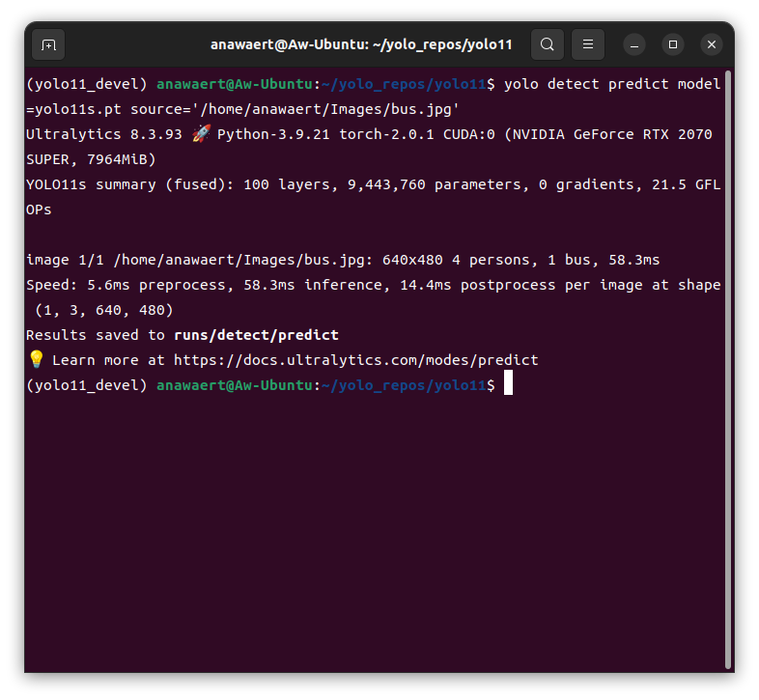
Task: Minimize the terminal window
Action: 634,44
